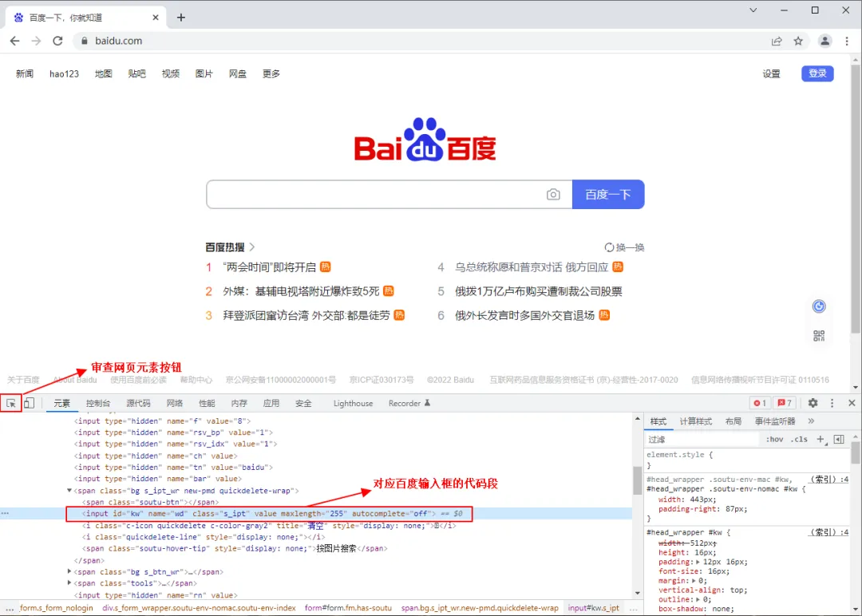Open DevTools three-dot customize menu
The height and width of the screenshot is (616, 862).
click(x=832, y=403)
